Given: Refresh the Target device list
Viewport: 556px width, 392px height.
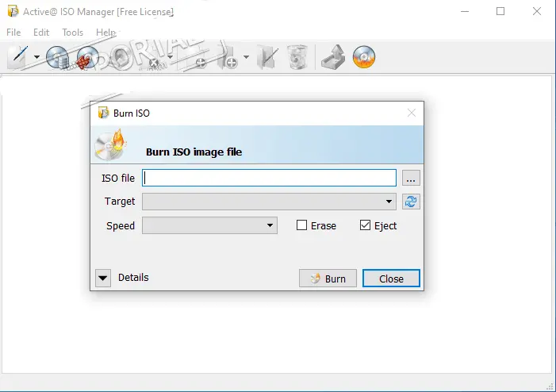Looking at the screenshot, I should (x=410, y=202).
